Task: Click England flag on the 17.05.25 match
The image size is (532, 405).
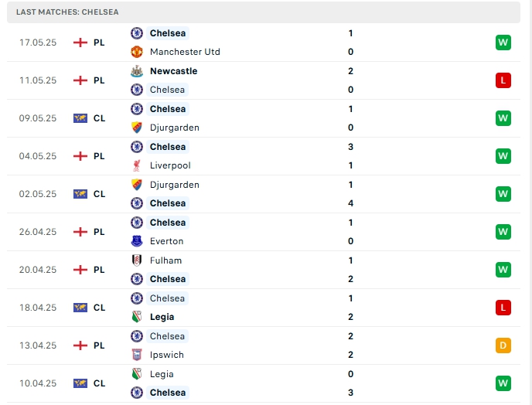Action: [80, 43]
